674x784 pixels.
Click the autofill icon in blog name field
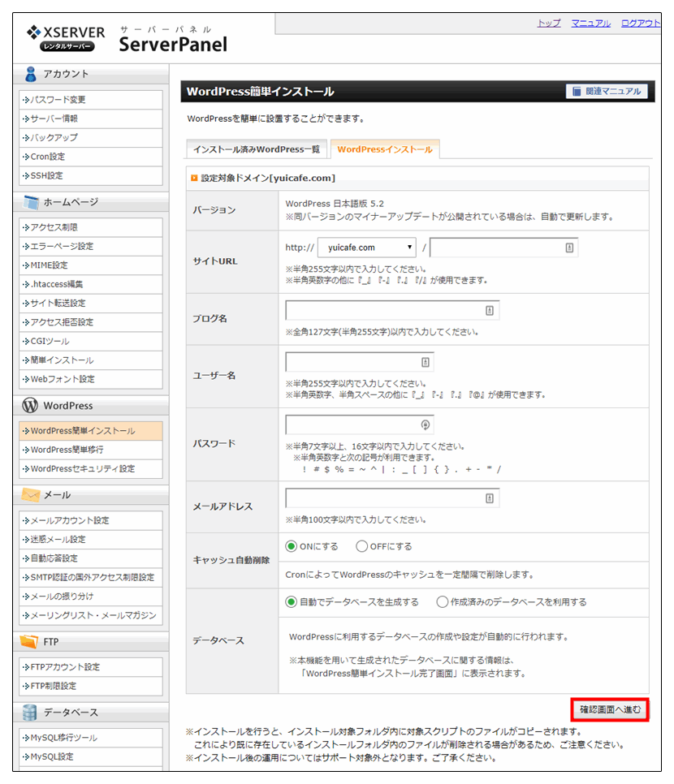[490, 311]
